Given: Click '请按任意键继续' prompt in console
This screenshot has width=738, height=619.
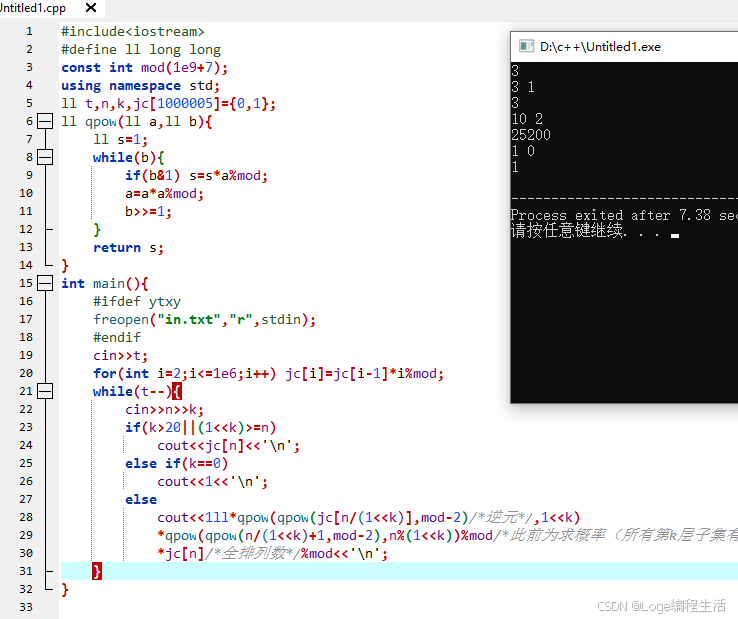Looking at the screenshot, I should (x=567, y=231).
